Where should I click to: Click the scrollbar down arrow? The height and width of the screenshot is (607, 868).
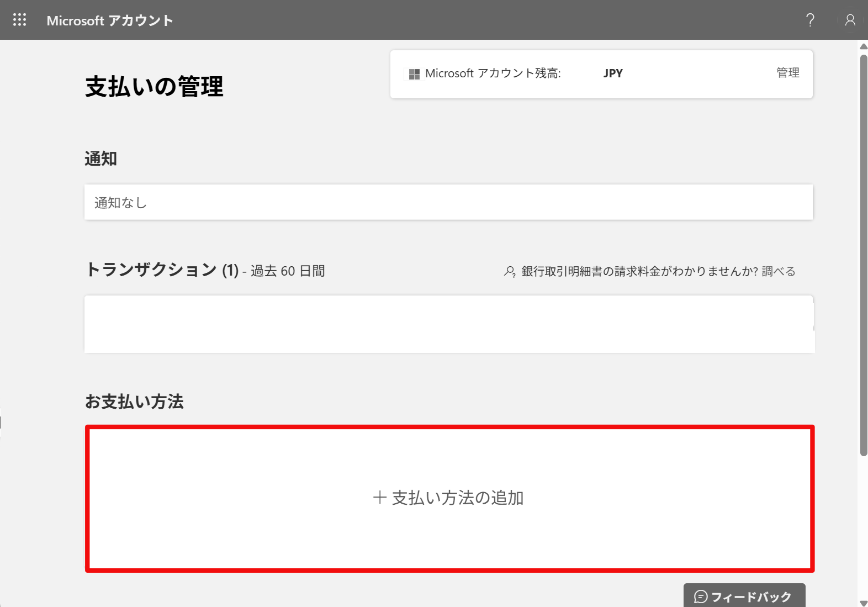(864, 603)
